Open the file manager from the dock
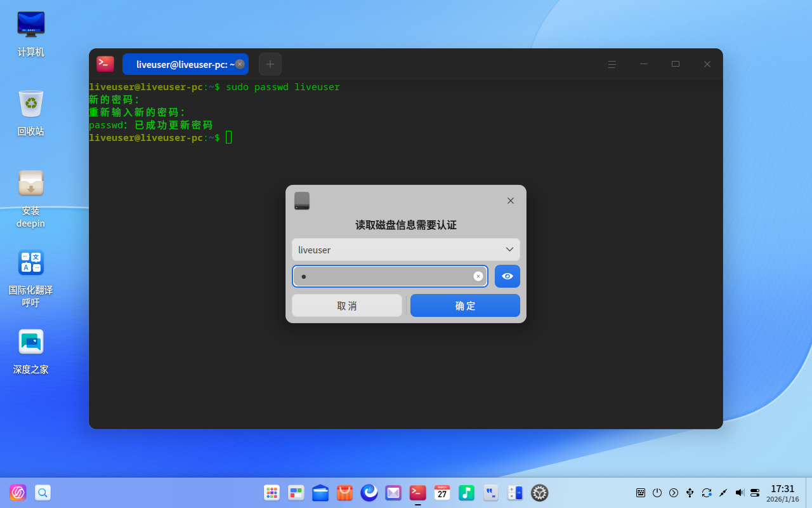Screen dimensions: 812x508 (x=320, y=493)
